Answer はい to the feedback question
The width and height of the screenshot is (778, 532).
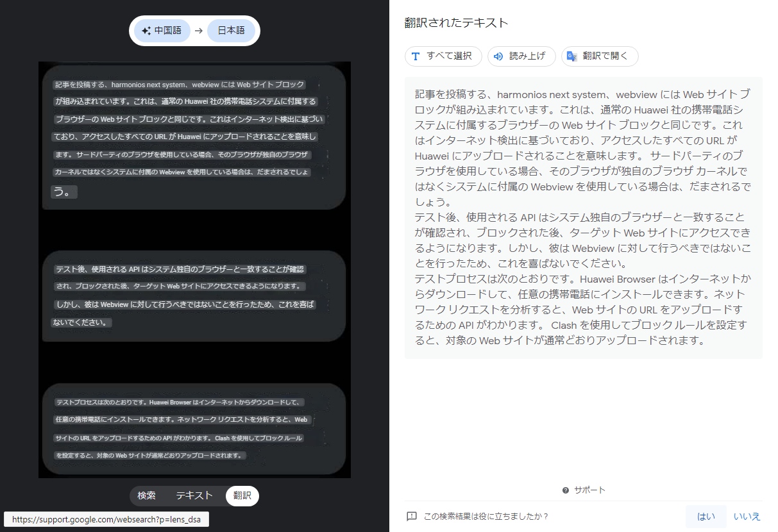(706, 517)
